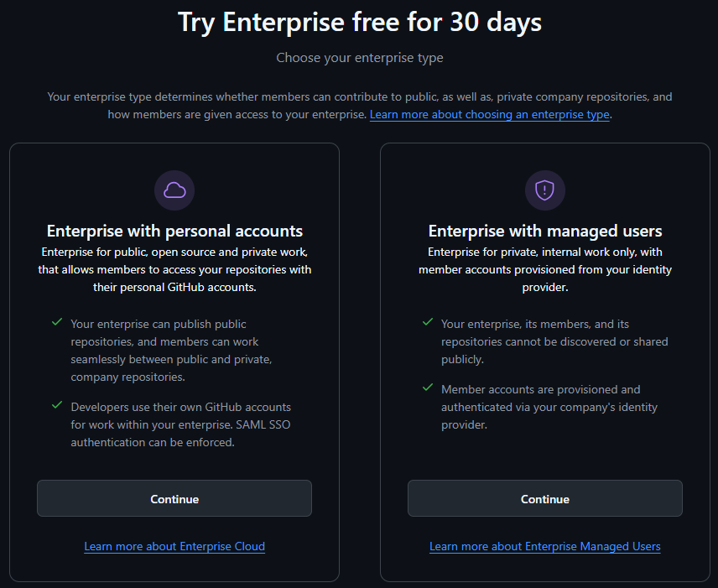This screenshot has width=718, height=588.
Task: Click the checkmark next to identity provider provisioning
Action: click(x=428, y=388)
